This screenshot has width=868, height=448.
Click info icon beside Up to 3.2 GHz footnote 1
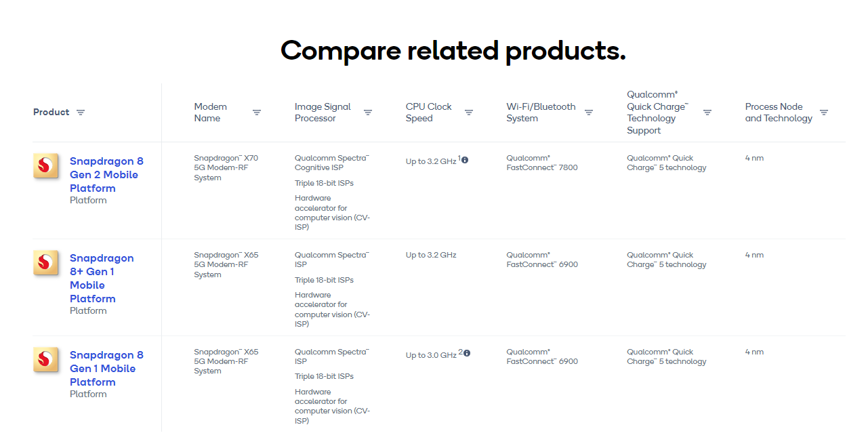[465, 160]
